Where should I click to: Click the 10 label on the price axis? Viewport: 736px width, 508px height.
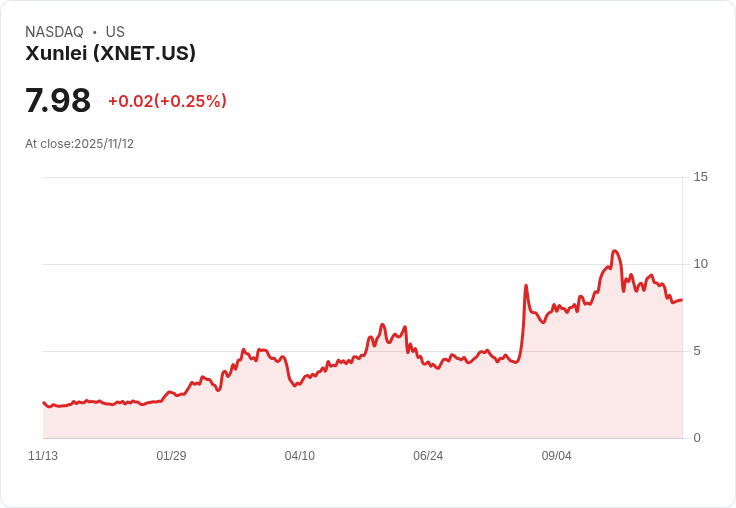(x=700, y=264)
